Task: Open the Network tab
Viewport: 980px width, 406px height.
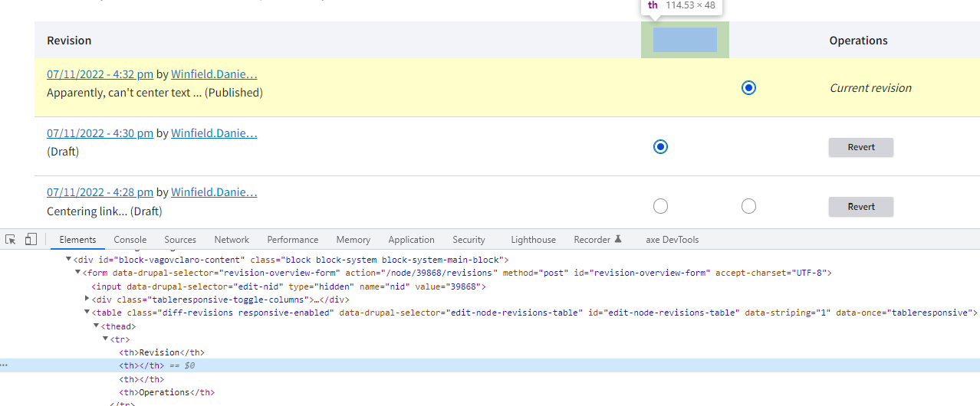Action: tap(232, 240)
